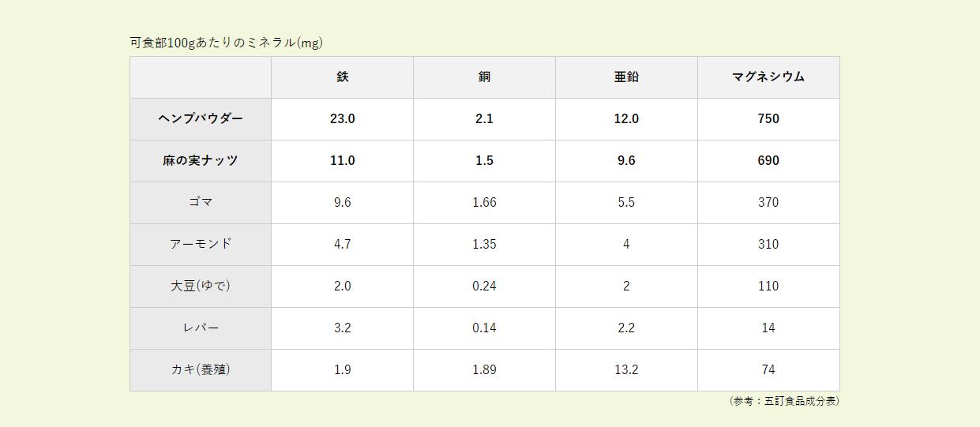Select the sesame copper value 1.66
Screen dimensions: 980x427
[484, 202]
